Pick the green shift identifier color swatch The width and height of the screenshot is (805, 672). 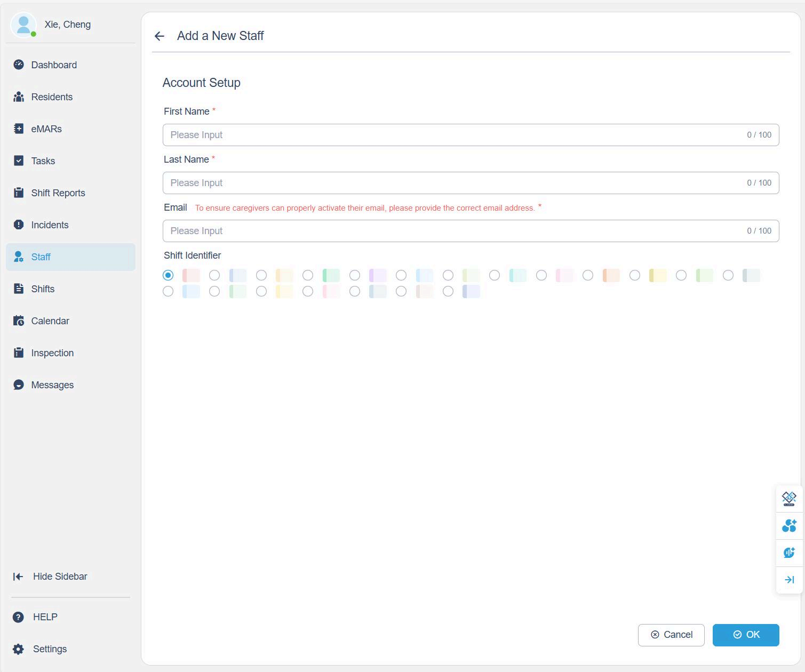click(x=331, y=275)
